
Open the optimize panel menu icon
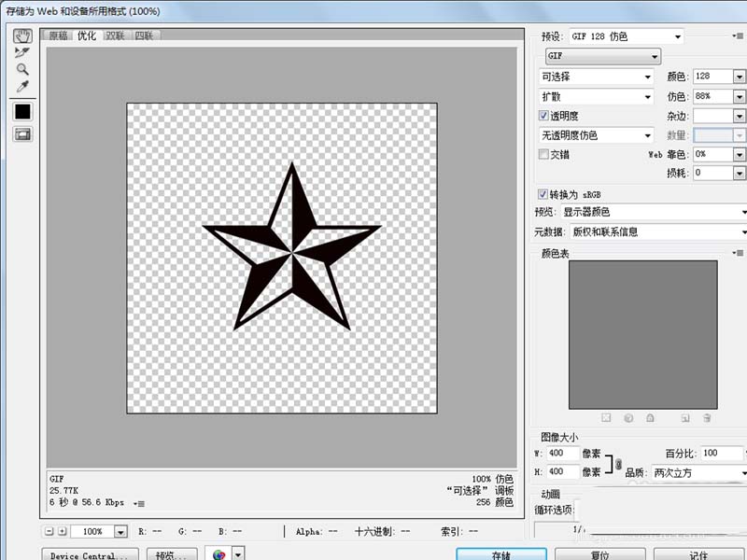tap(738, 35)
